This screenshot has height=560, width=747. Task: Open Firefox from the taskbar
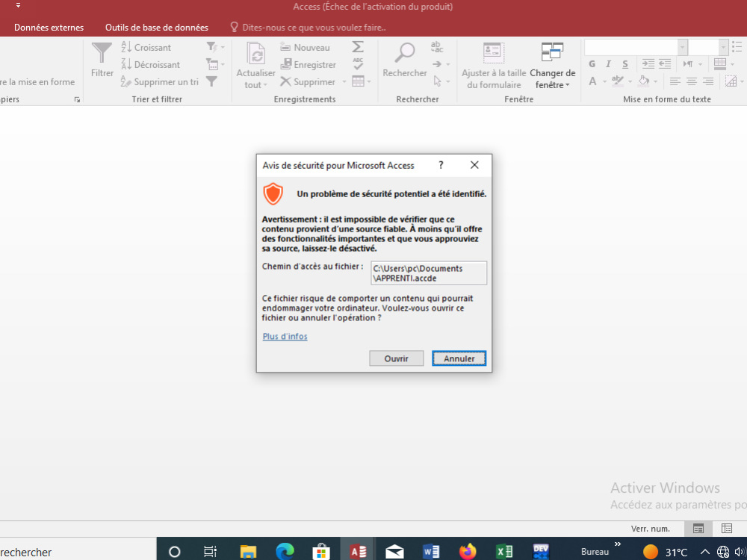coord(468,552)
